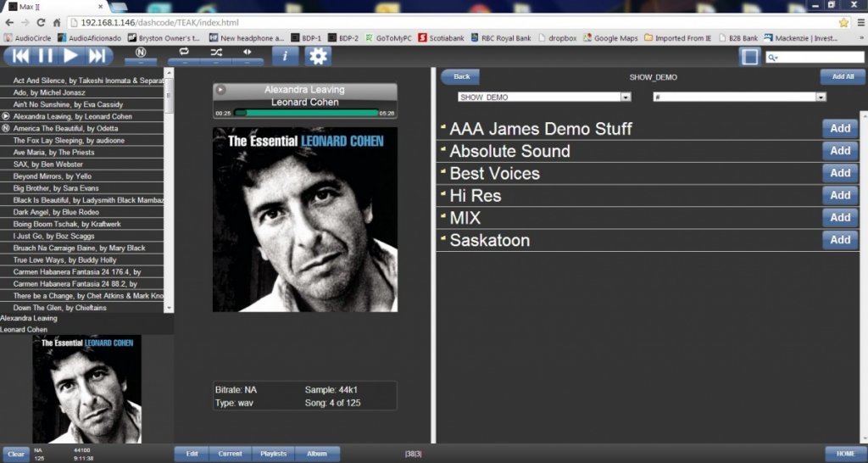Clear the queue with the Clear button
Image resolution: width=868 pixels, height=463 pixels.
(x=16, y=455)
